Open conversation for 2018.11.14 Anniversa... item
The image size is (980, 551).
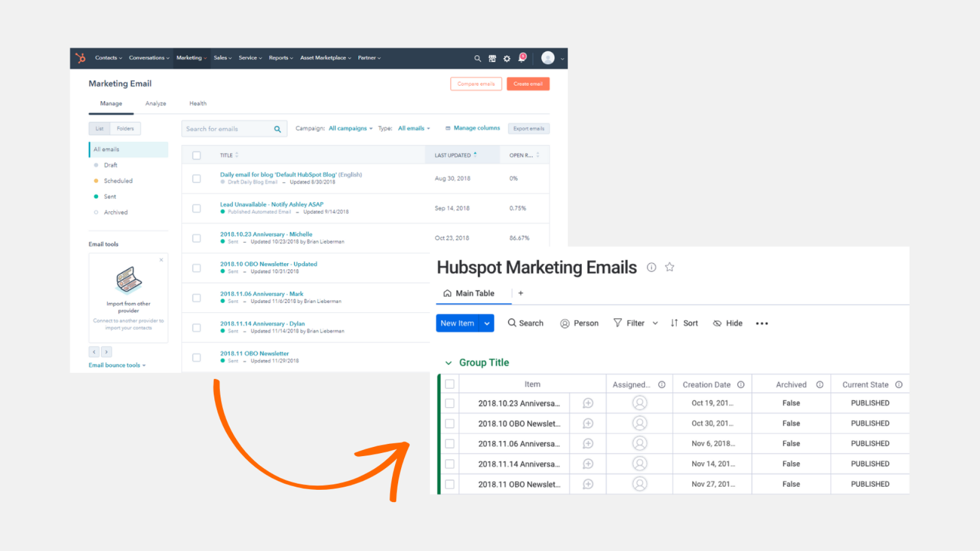click(x=588, y=464)
